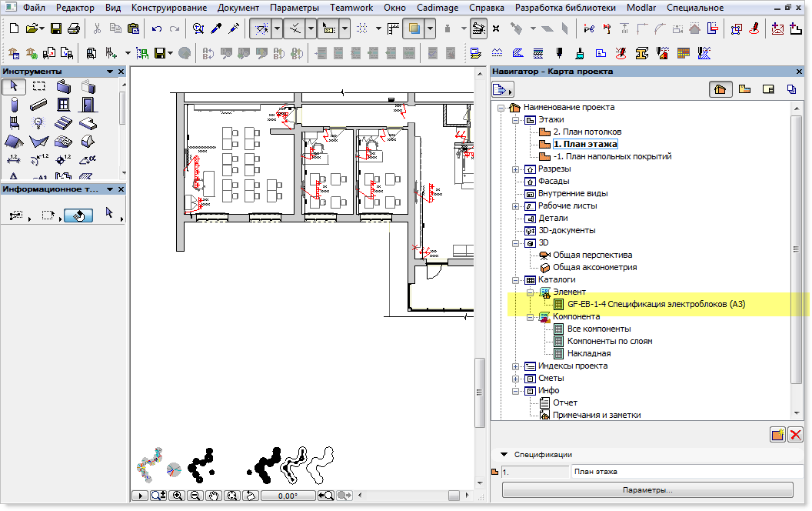The height and width of the screenshot is (511, 812).
Task: Pick up parameters with eyedropper icon
Action: [x=217, y=28]
